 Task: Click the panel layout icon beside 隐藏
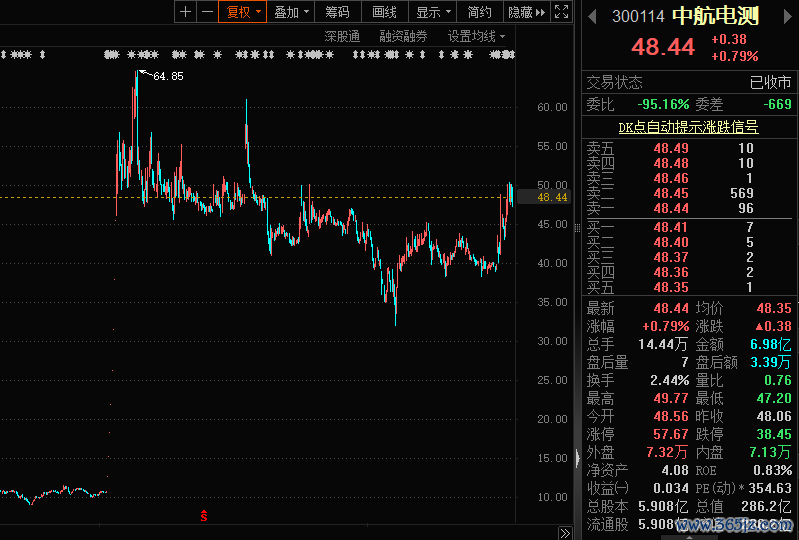click(x=562, y=12)
